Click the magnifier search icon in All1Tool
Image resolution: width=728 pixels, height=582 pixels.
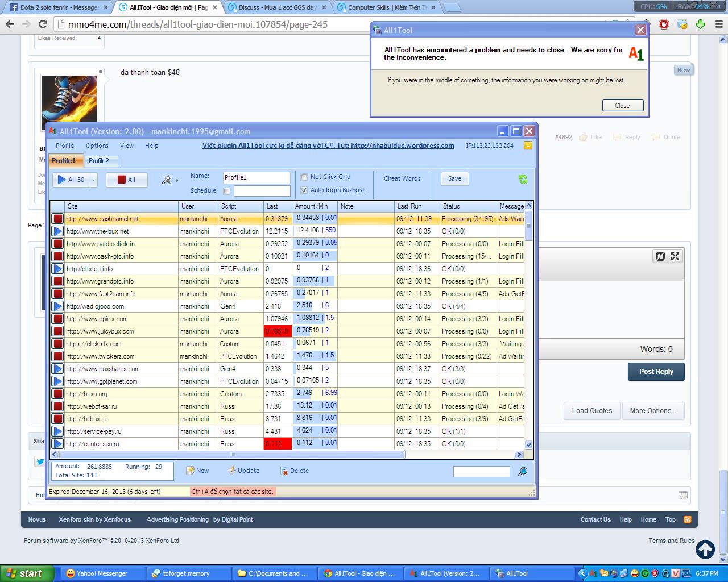pos(523,472)
